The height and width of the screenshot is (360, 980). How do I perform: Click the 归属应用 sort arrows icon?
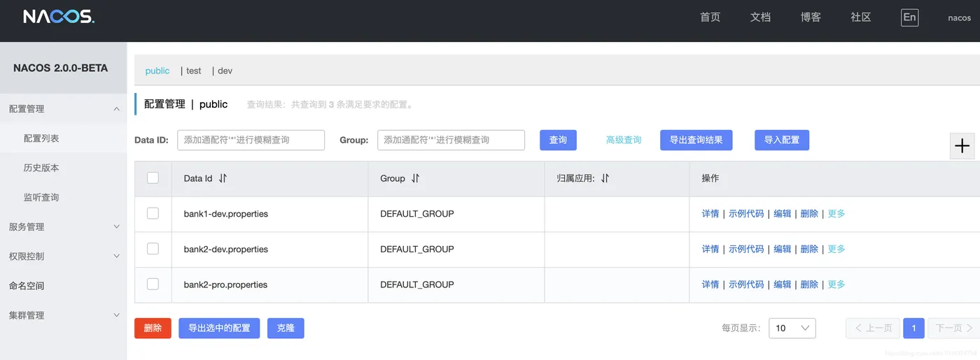pos(605,178)
